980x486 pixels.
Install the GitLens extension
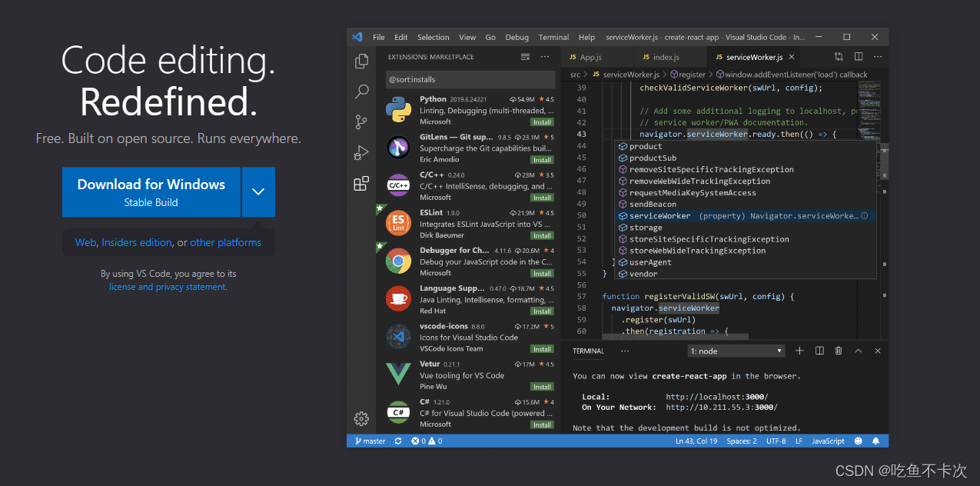point(542,160)
